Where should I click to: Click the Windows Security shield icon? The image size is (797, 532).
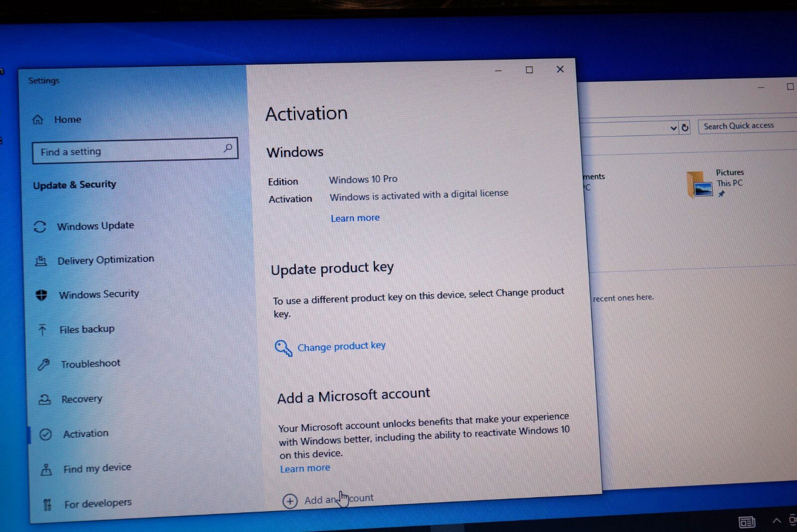42,295
